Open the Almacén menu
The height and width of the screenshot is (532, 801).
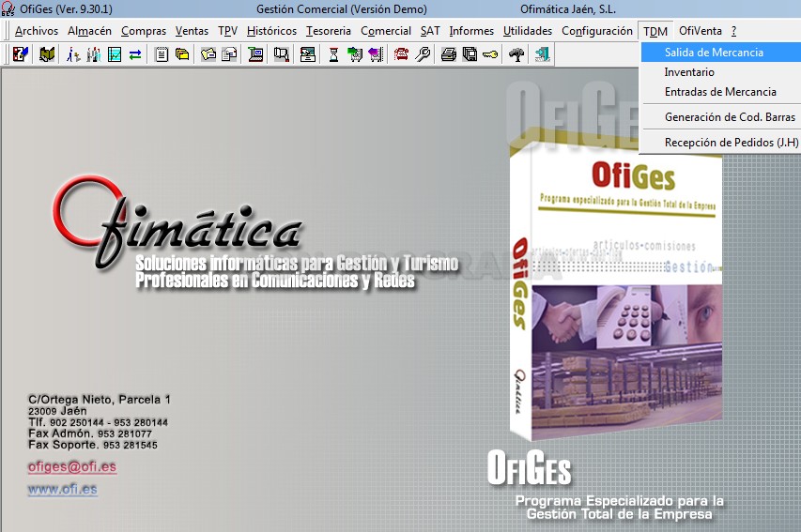89,31
